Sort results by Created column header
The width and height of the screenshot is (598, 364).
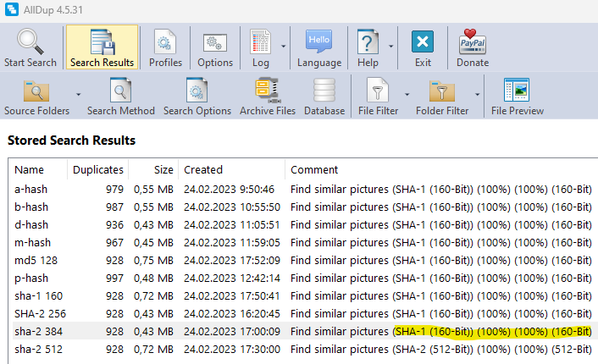click(203, 169)
